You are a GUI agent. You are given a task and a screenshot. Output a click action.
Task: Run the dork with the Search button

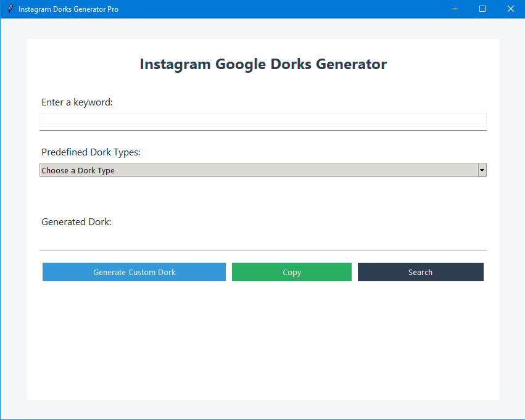tap(421, 272)
